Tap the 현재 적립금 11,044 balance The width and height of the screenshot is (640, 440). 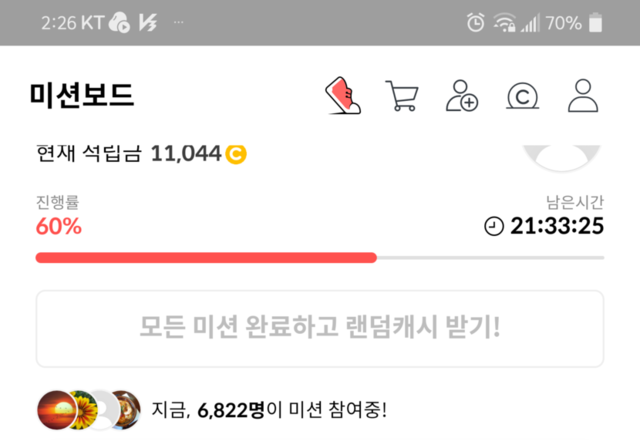coord(141,154)
